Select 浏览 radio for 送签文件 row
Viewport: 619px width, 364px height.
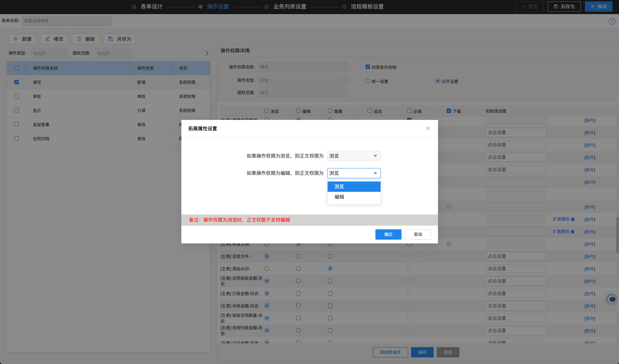tap(267, 256)
